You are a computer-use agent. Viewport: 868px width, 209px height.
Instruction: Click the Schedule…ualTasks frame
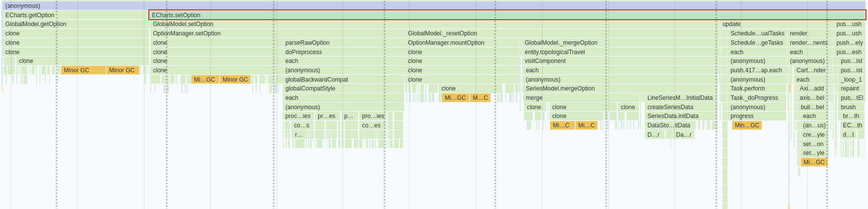coord(757,33)
